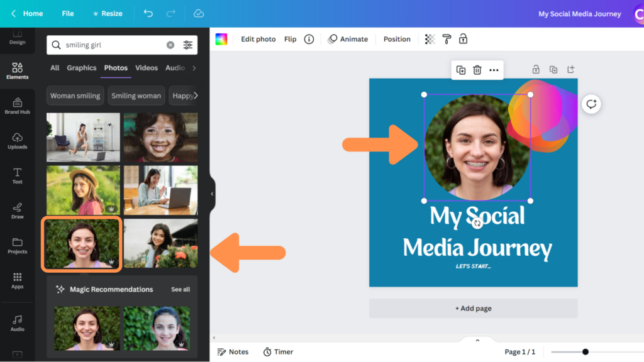This screenshot has height=362, width=644.
Task: Collapse the side panel
Action: coord(212,194)
